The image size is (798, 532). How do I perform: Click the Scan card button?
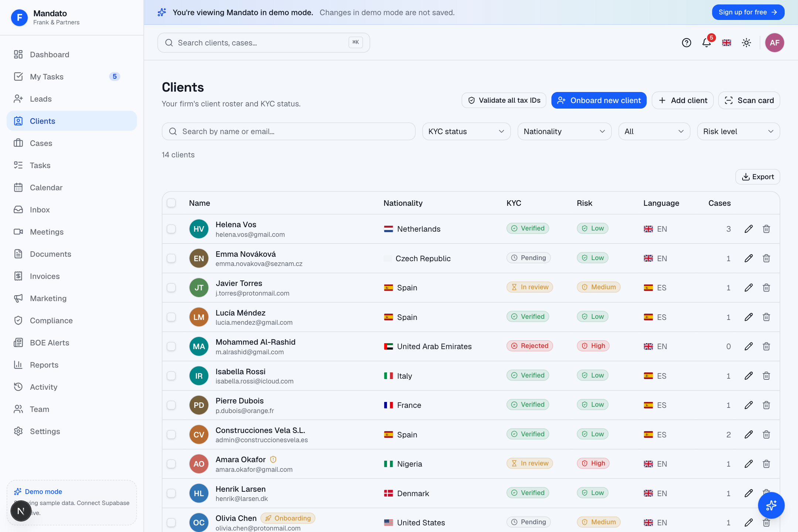(x=749, y=100)
